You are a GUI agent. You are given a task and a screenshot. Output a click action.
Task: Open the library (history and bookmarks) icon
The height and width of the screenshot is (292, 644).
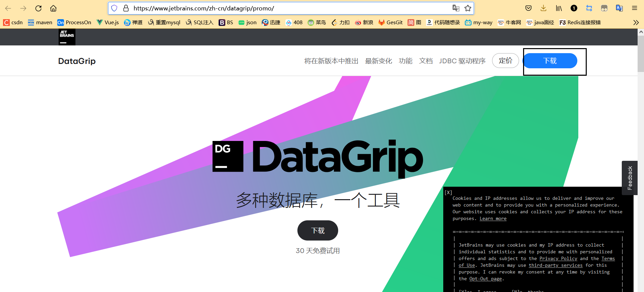pos(559,8)
